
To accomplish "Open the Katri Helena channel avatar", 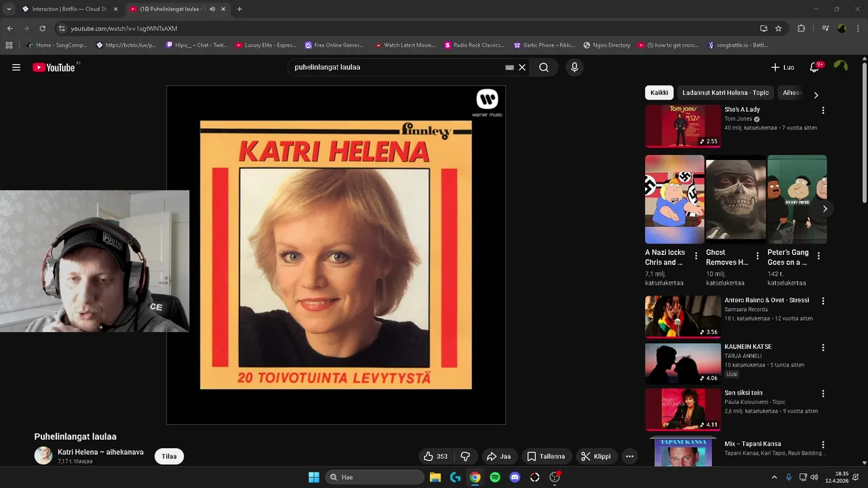I will (x=43, y=455).
